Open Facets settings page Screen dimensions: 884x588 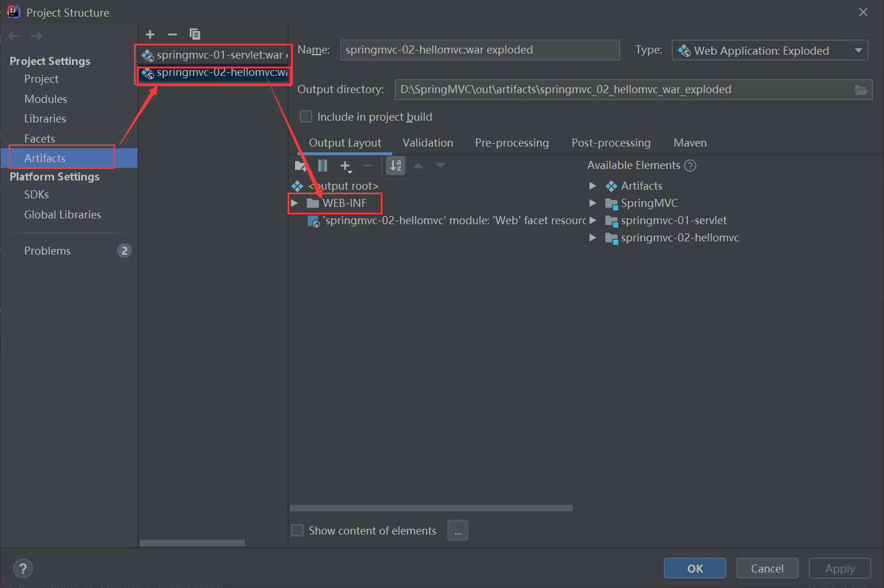click(40, 139)
